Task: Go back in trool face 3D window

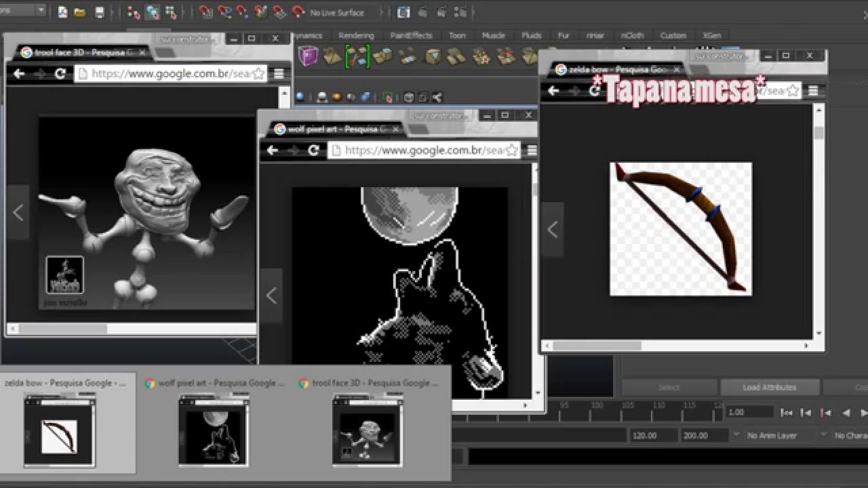Action: (19, 74)
